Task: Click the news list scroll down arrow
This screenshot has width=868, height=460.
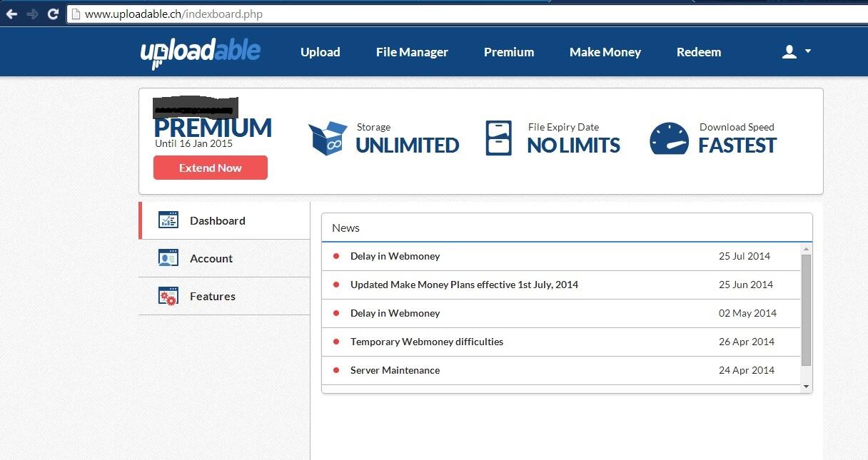Action: point(807,387)
